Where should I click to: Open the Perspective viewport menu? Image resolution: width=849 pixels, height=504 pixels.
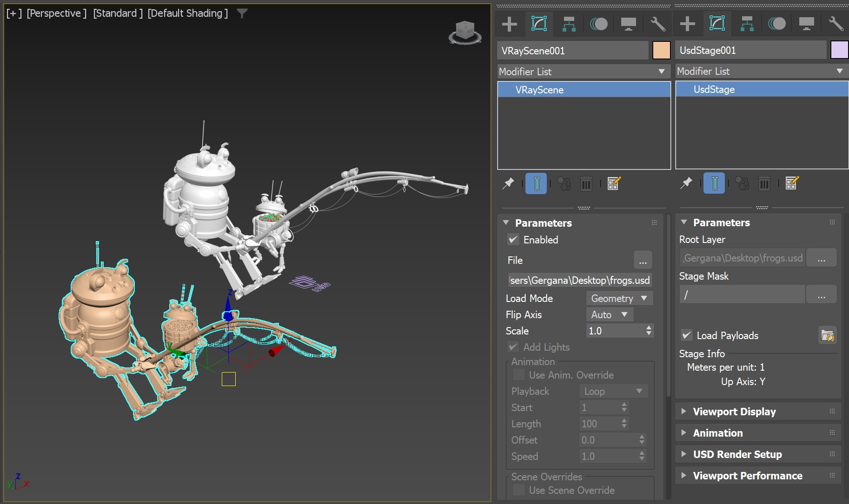coord(56,13)
